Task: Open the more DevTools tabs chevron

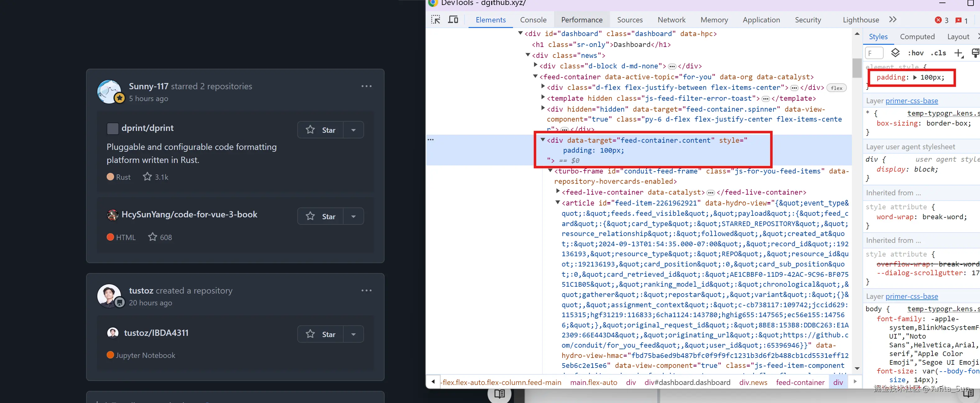Action: coord(893,20)
